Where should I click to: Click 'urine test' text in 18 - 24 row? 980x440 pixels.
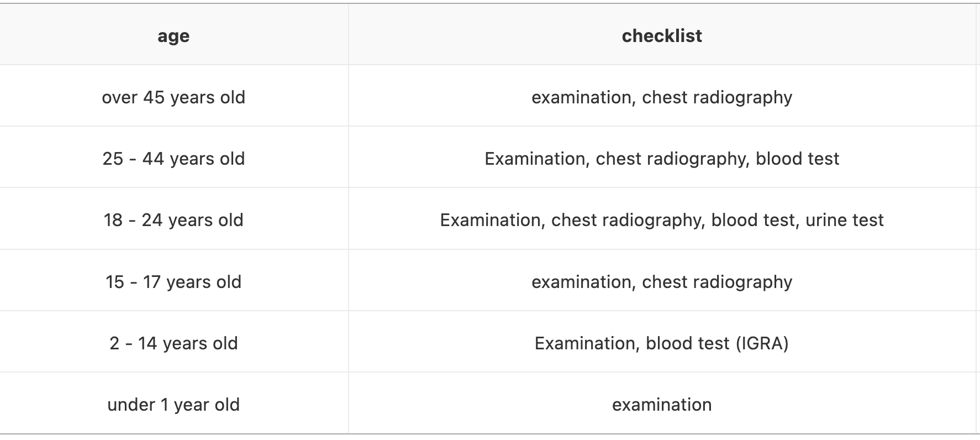(x=845, y=220)
